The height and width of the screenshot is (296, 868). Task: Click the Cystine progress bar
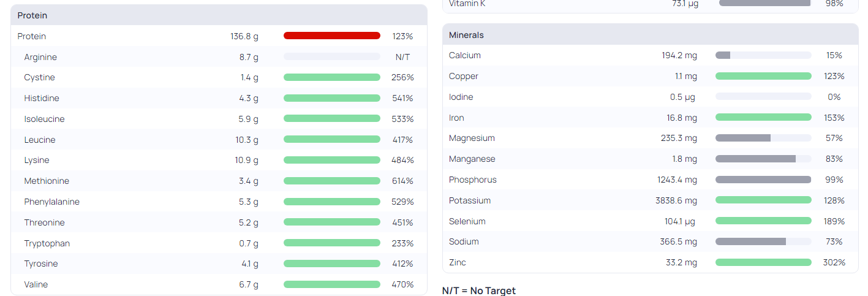pos(332,77)
